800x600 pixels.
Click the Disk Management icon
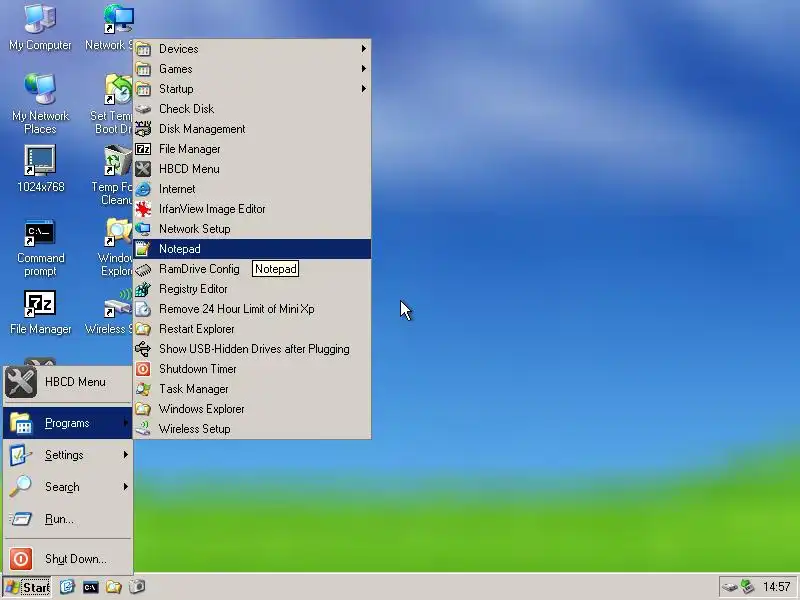[x=143, y=129]
